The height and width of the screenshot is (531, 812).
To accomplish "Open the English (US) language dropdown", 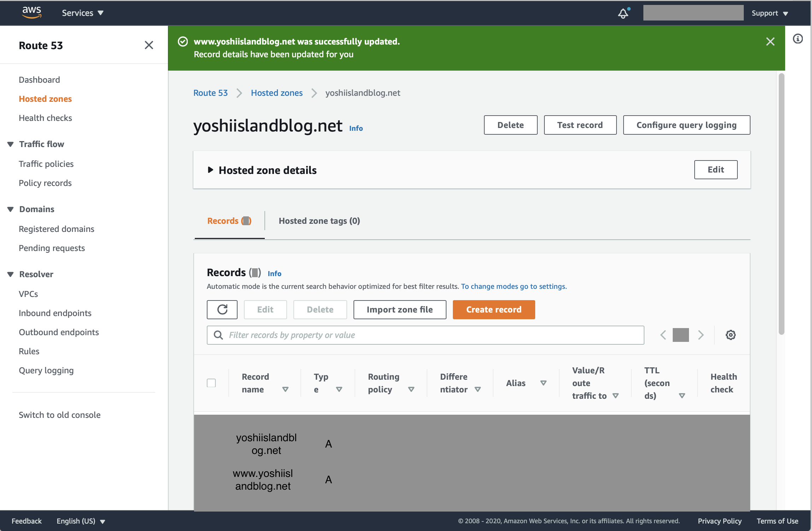I will 81,521.
